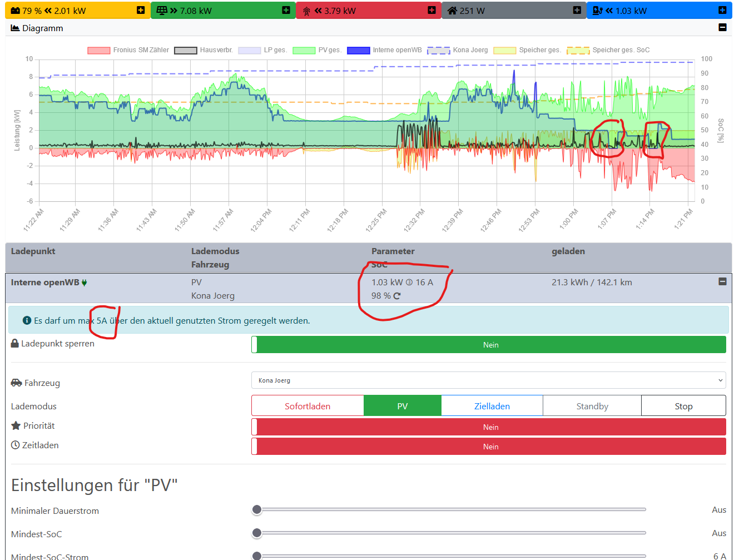Screen dimensions: 754x560
Task: Collapse the Diagramm panel
Action: click(722, 27)
